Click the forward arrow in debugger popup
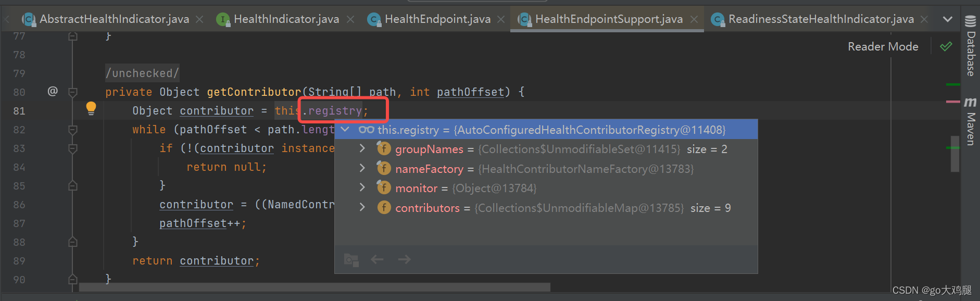The image size is (980, 301). pos(405,259)
